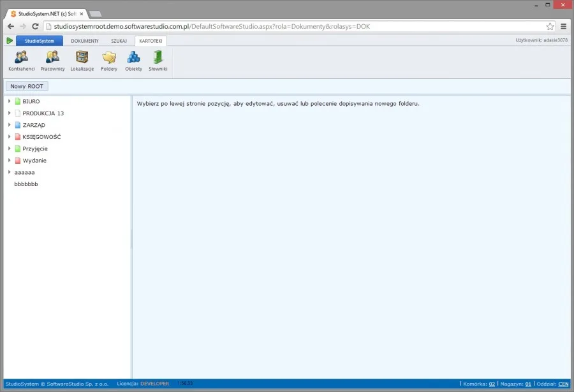Expand the PRODUKCJA 13 tree node

click(9, 113)
